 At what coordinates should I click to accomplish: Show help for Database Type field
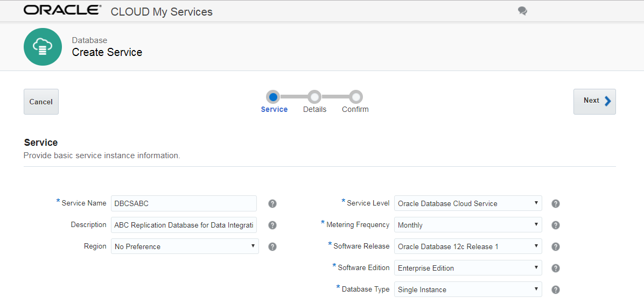[x=556, y=289]
